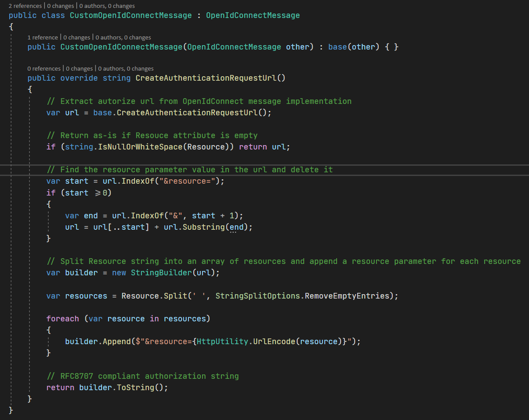529x420 pixels.
Task: Select the class name CustomOpenIdConnectMessage
Action: (131, 15)
